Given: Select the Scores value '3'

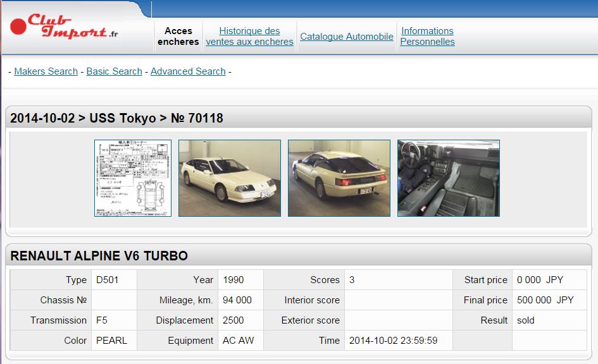Looking at the screenshot, I should 352,280.
